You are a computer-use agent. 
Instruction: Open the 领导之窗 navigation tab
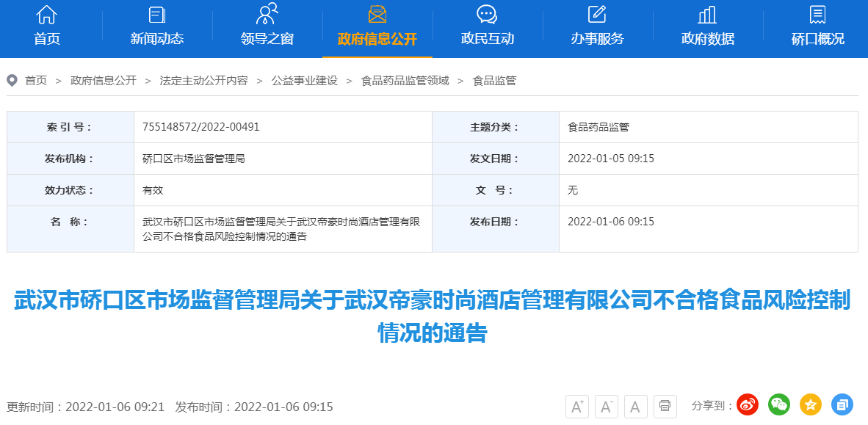267,27
